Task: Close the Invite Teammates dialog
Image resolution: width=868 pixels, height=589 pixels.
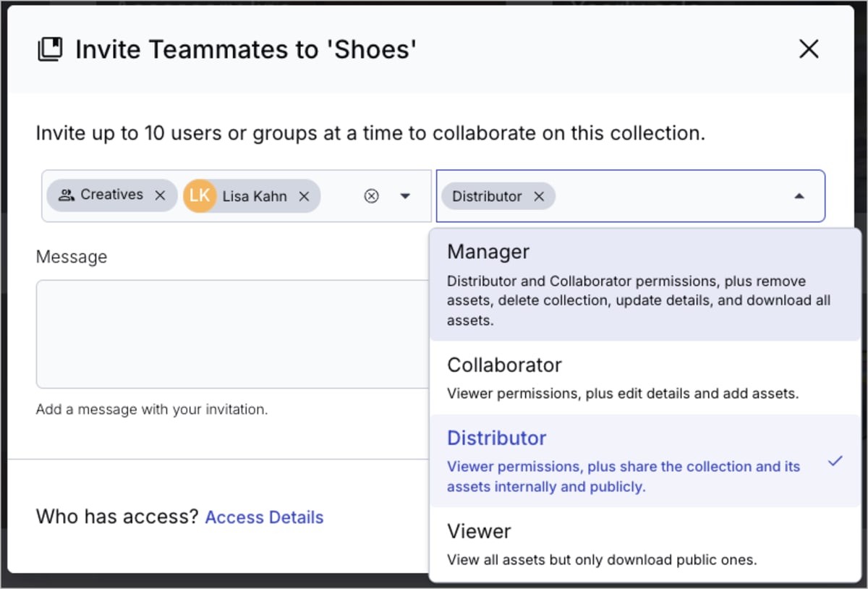Action: (808, 48)
